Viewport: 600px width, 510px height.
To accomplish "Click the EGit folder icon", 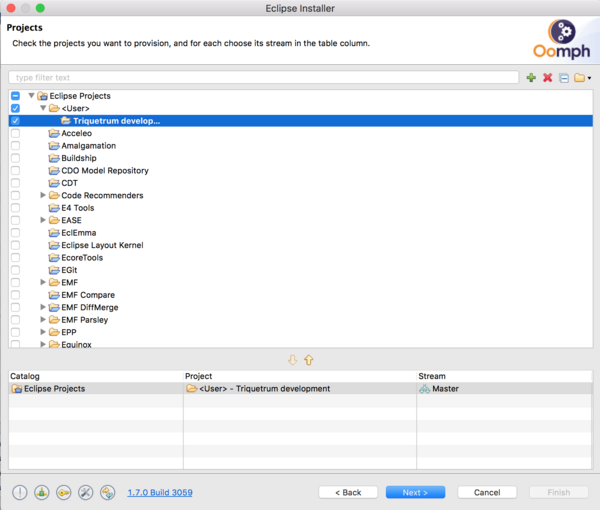I will pyautogui.click(x=54, y=270).
